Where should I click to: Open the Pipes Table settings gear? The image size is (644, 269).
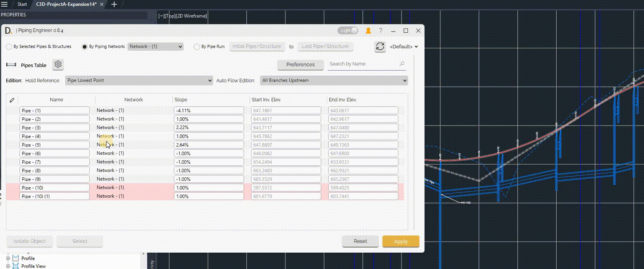point(58,65)
